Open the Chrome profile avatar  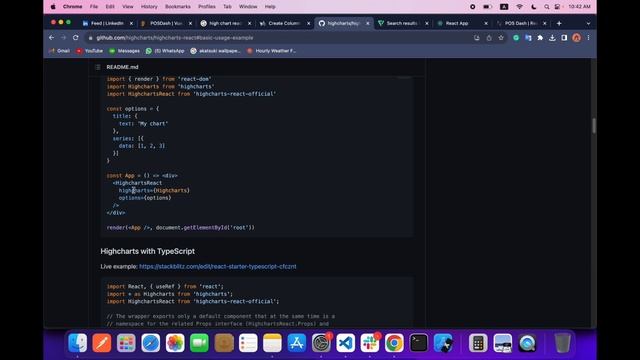click(576, 38)
